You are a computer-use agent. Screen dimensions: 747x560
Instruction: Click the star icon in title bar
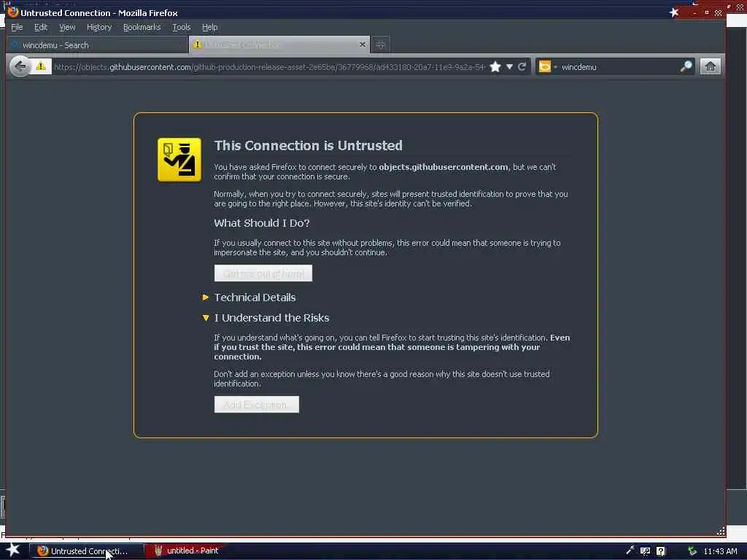point(673,12)
